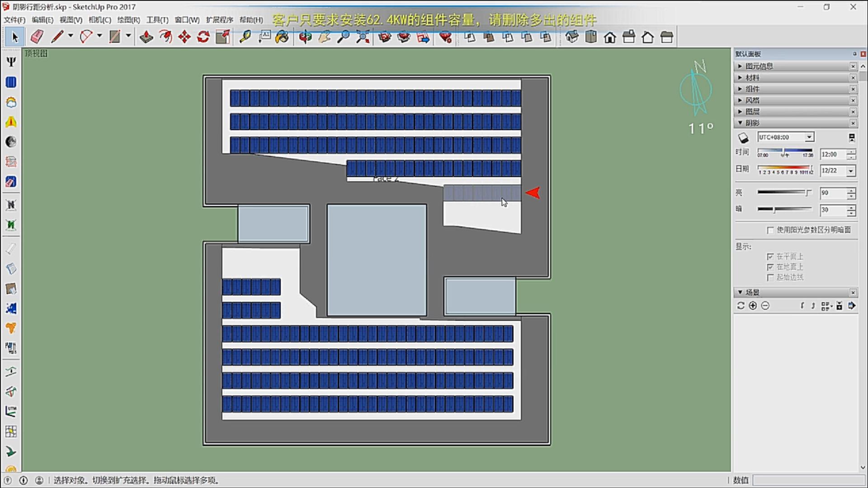Select the Text label tool
868x488 pixels.
264,37
